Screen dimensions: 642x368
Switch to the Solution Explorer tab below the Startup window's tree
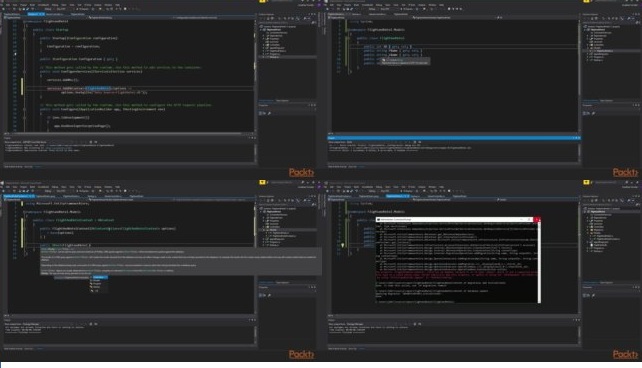pos(266,101)
